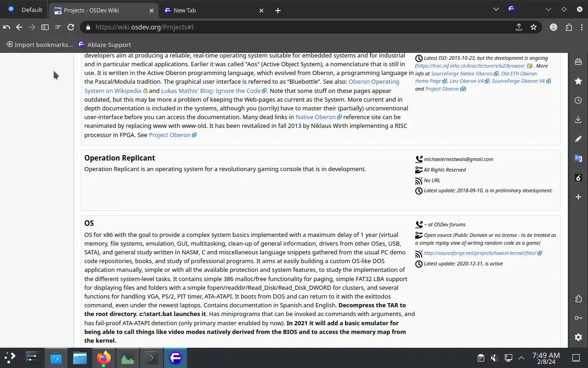Open the add-ons icon in sidebar
Image resolution: width=588 pixels, height=368 pixels.
[578, 299]
